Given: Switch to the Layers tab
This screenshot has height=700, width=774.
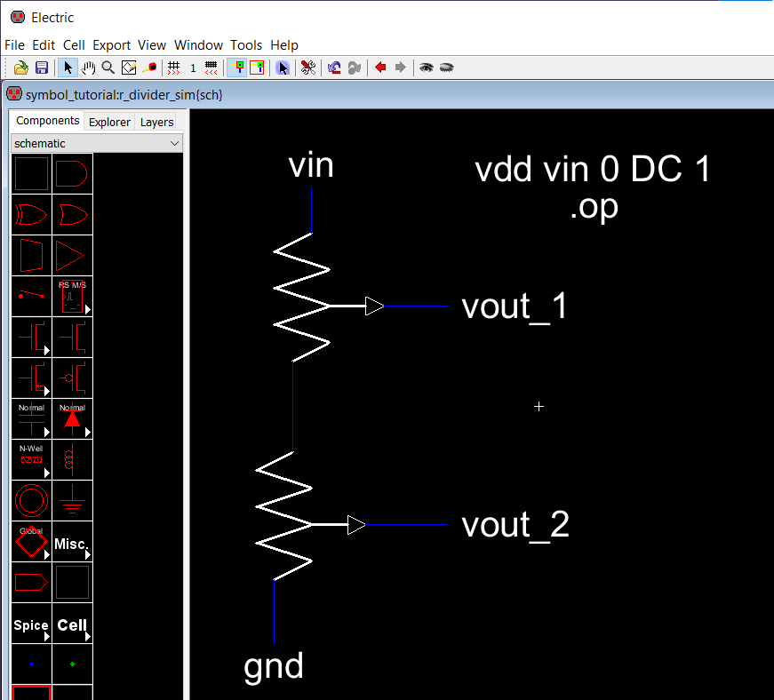Looking at the screenshot, I should [156, 122].
